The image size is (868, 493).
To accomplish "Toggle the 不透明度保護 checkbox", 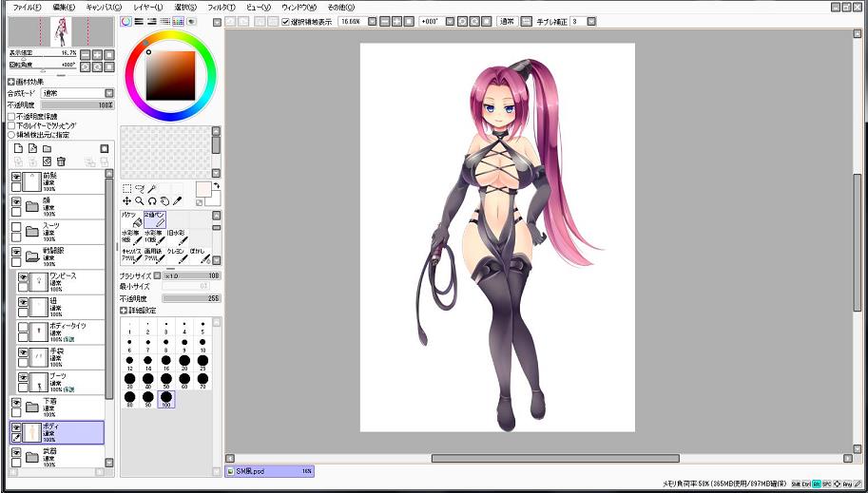I will (11, 117).
